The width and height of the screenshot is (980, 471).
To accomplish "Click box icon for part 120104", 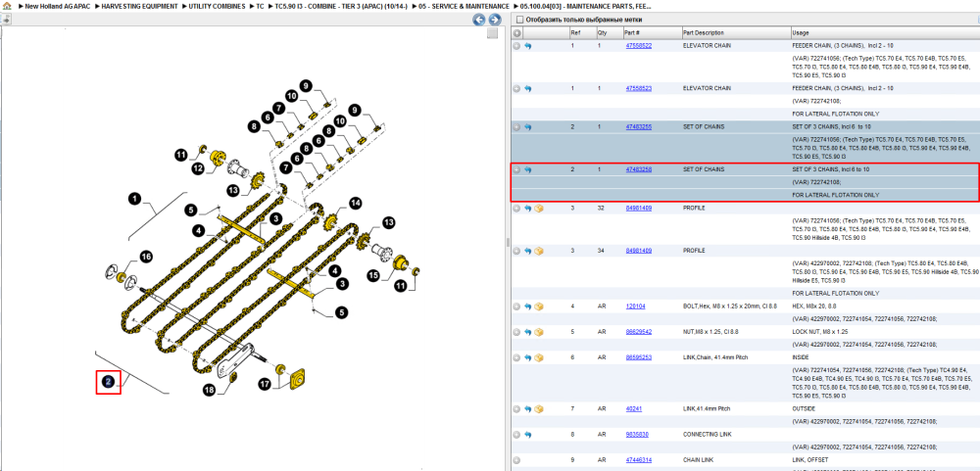I will click(x=539, y=306).
